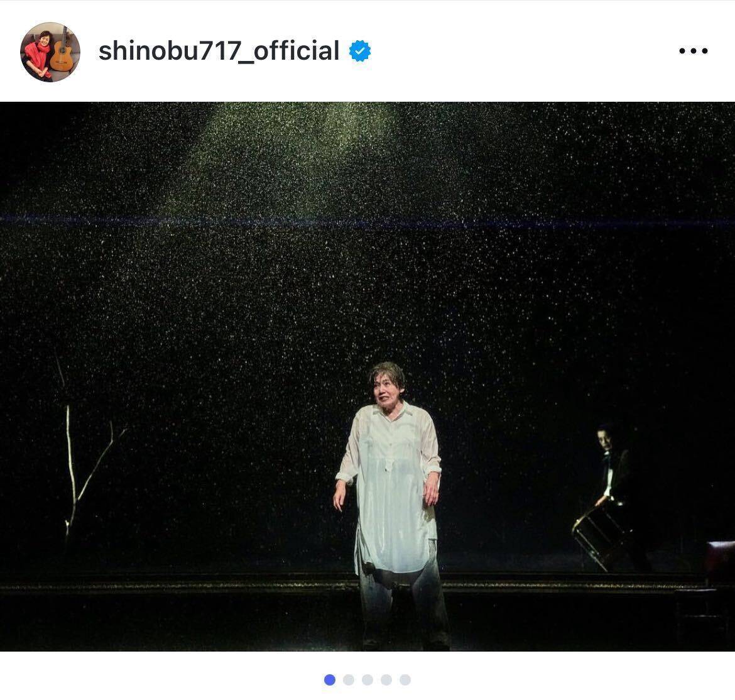
Task: Show the fifth and last carousel photo
Action: [405, 679]
